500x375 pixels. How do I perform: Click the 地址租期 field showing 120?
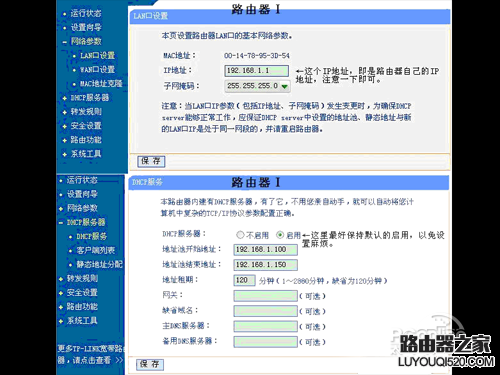point(244,280)
